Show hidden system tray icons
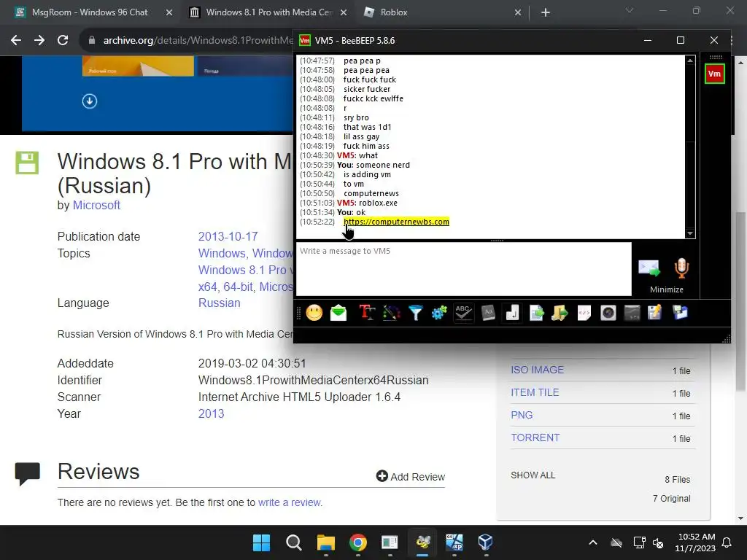Viewport: 747px width, 560px height. [593, 542]
